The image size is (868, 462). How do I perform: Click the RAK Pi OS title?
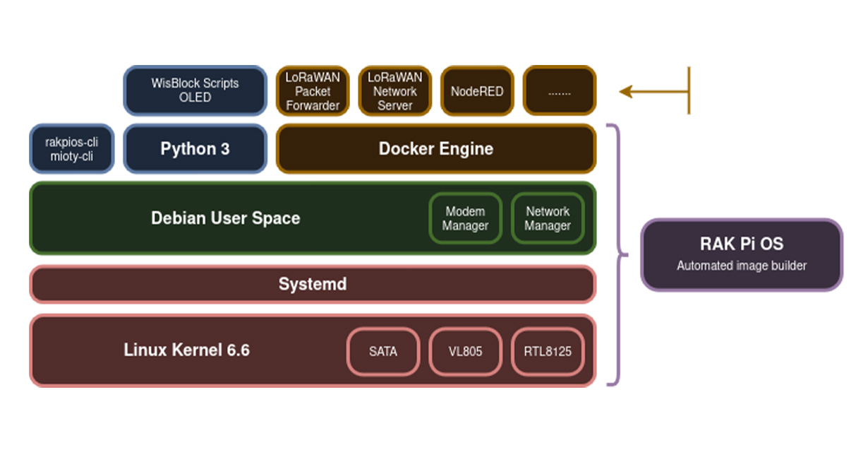[x=742, y=244]
